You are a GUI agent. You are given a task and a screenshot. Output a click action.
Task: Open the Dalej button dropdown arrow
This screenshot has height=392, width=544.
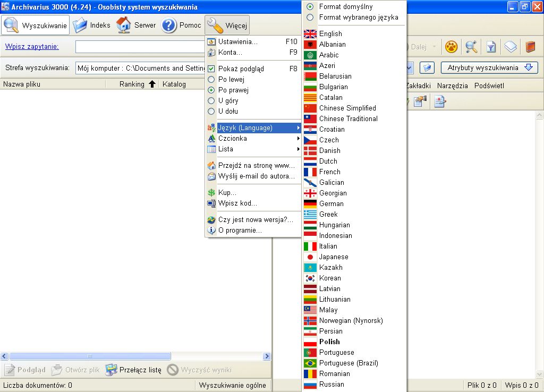pyautogui.click(x=434, y=47)
